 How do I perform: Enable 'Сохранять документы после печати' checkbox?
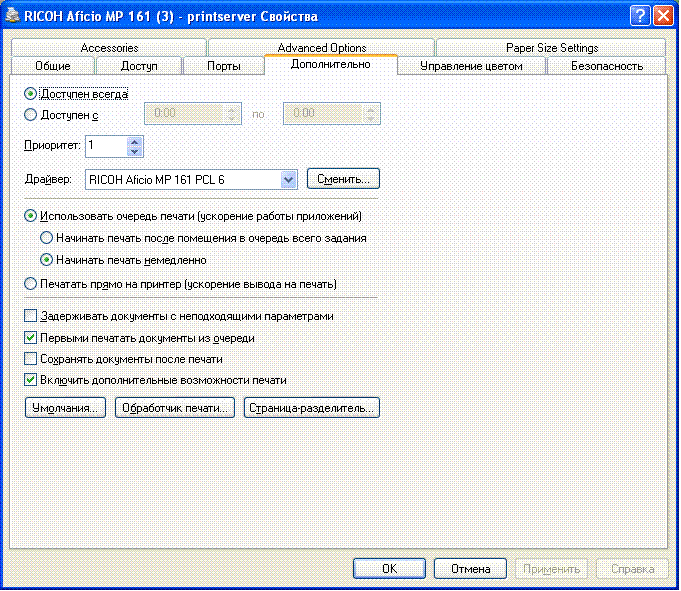coord(30,359)
